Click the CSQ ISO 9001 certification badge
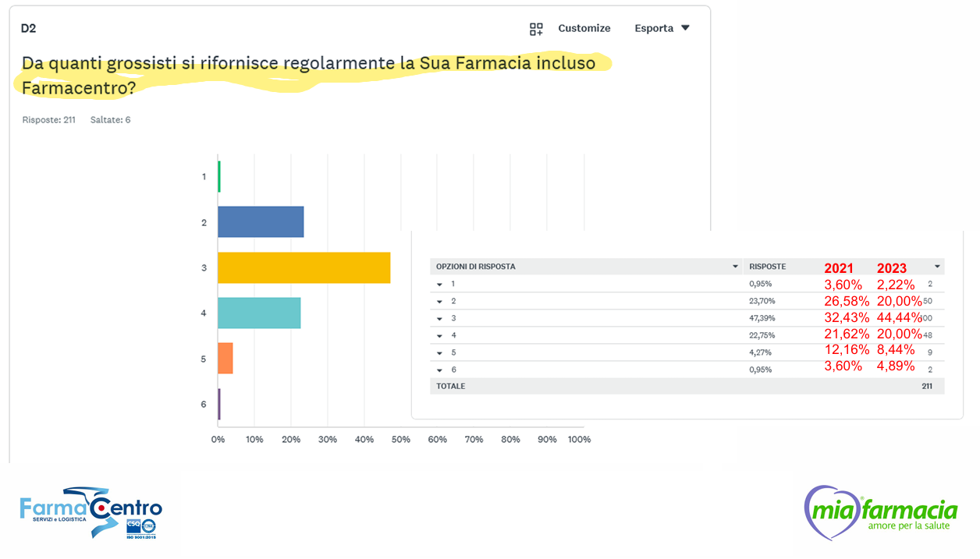 tap(141, 528)
